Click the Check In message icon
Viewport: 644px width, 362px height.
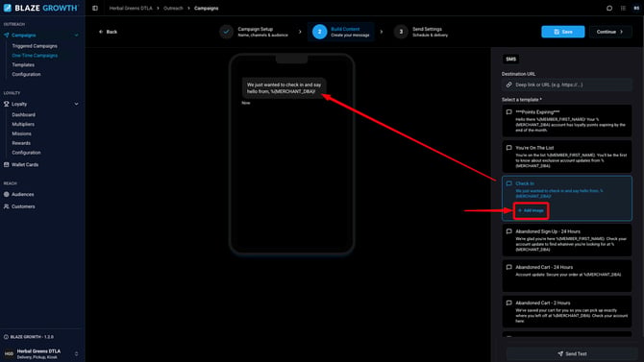tap(508, 183)
